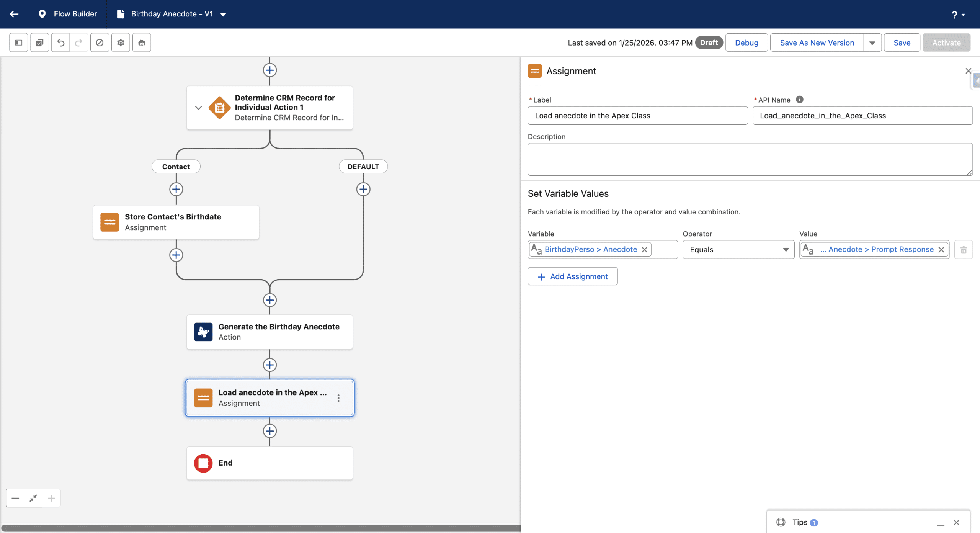Toggle the left toolbox panel icon
This screenshot has width=980, height=533.
18,43
